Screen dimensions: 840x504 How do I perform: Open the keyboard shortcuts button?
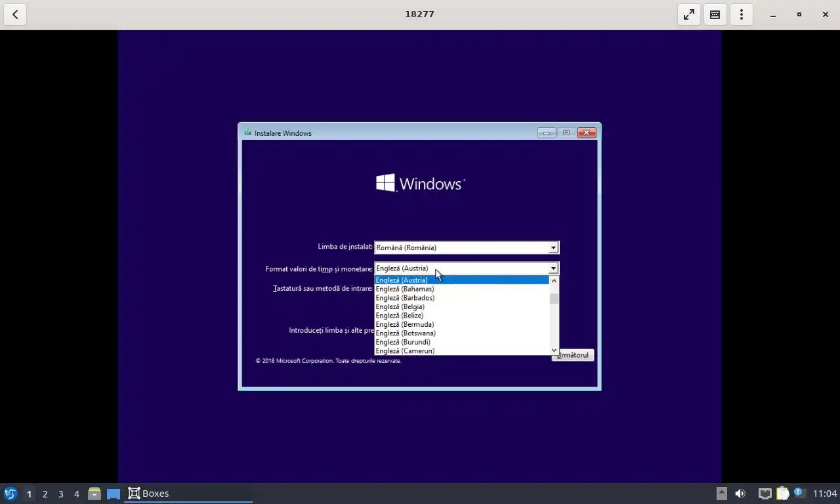[715, 14]
